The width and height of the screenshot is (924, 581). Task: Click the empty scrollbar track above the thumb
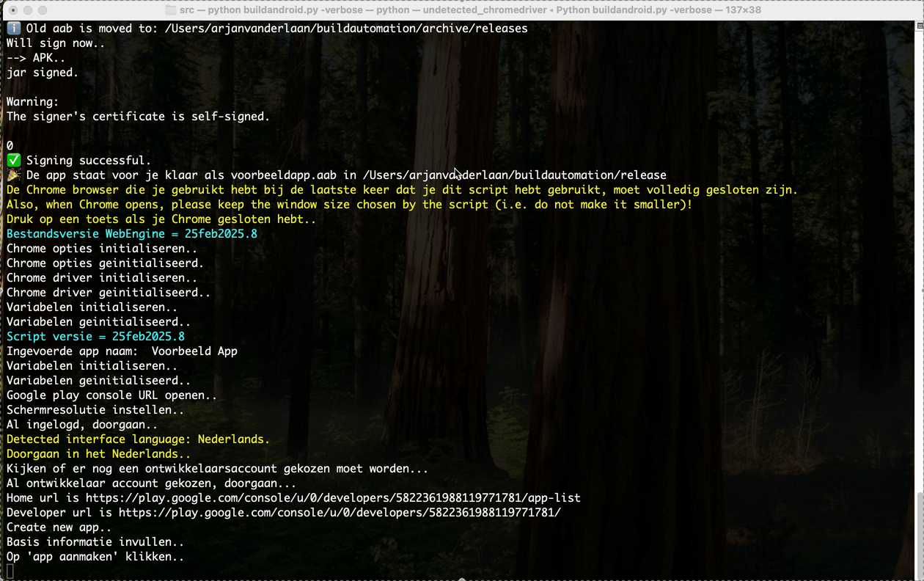(x=919, y=257)
